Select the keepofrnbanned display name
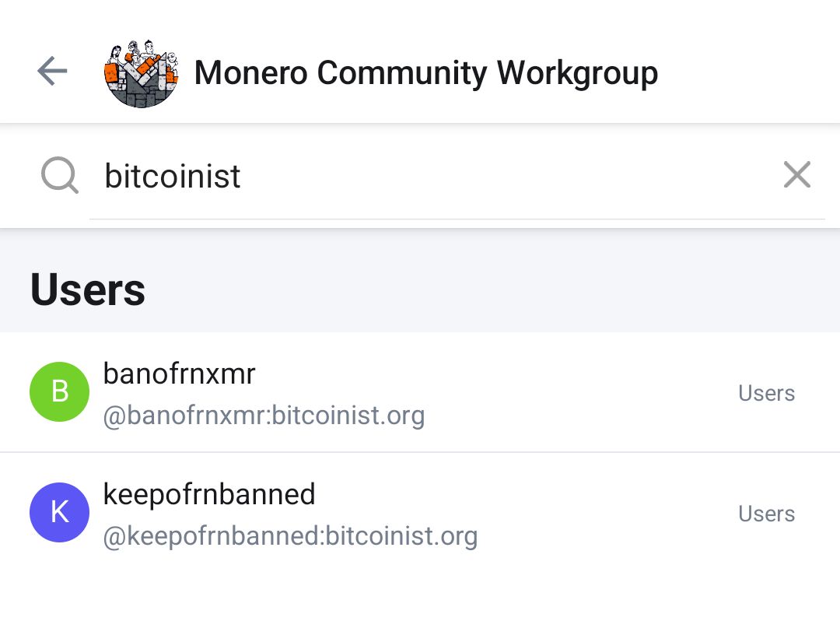840x621 pixels. coord(209,494)
